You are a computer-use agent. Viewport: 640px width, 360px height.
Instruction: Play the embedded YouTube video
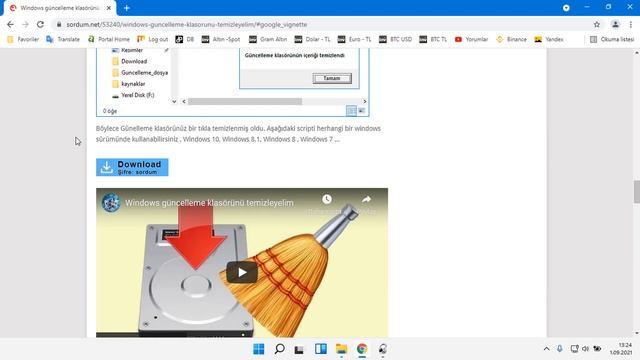(242, 272)
